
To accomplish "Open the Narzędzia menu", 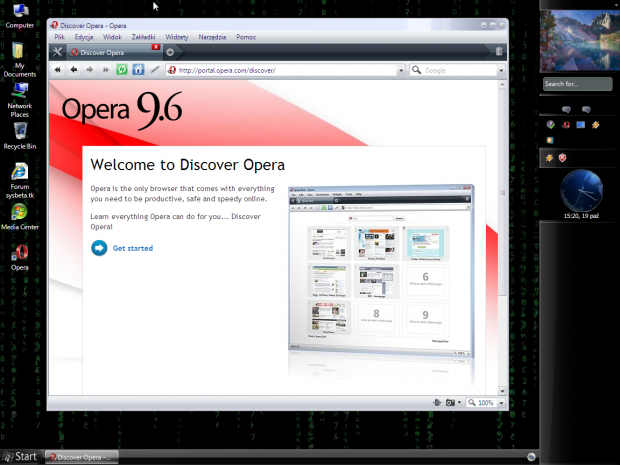I will click(212, 37).
